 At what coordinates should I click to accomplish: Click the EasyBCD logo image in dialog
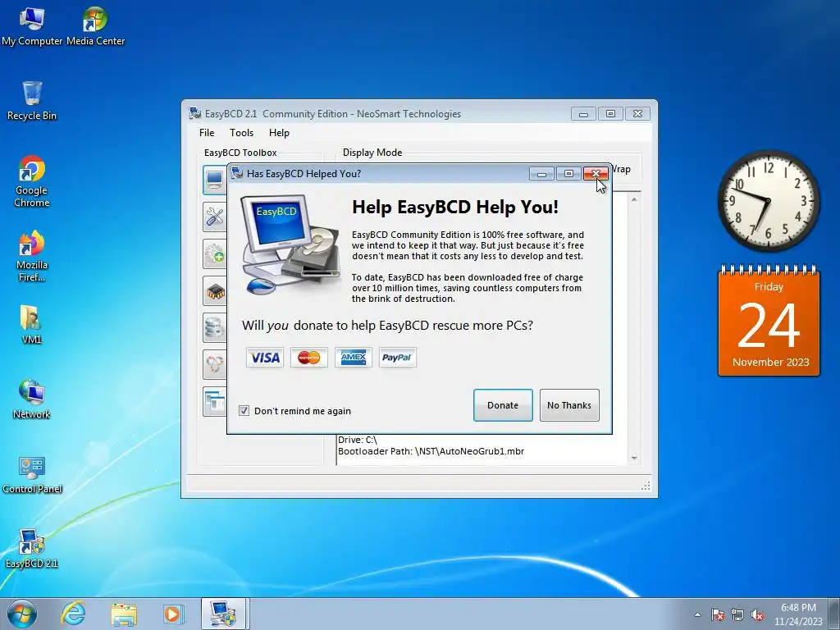coord(291,244)
